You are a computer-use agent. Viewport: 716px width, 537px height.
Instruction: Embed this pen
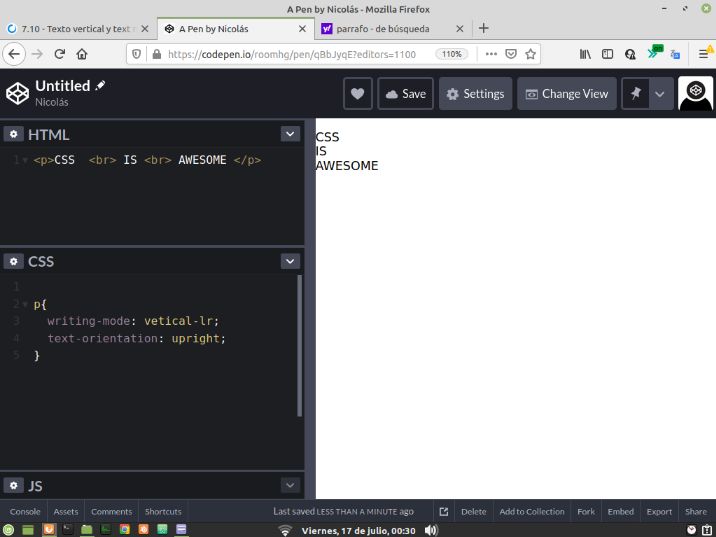click(621, 511)
